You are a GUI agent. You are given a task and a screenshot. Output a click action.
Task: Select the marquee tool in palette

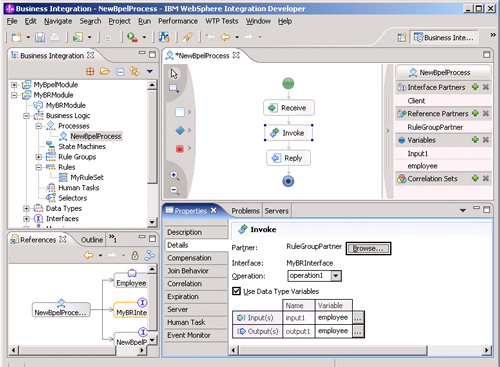tap(174, 88)
